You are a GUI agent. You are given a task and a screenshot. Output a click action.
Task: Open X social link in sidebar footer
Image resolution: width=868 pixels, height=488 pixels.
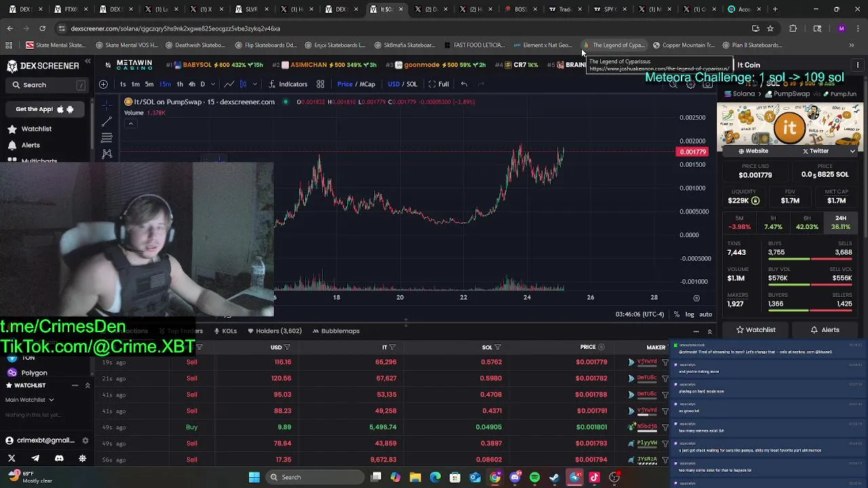[12, 459]
